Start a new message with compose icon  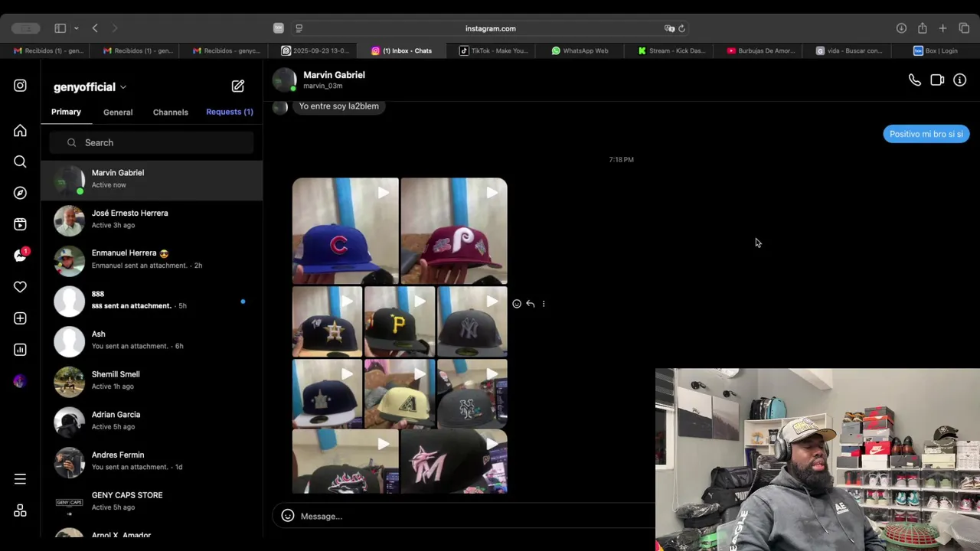[238, 86]
